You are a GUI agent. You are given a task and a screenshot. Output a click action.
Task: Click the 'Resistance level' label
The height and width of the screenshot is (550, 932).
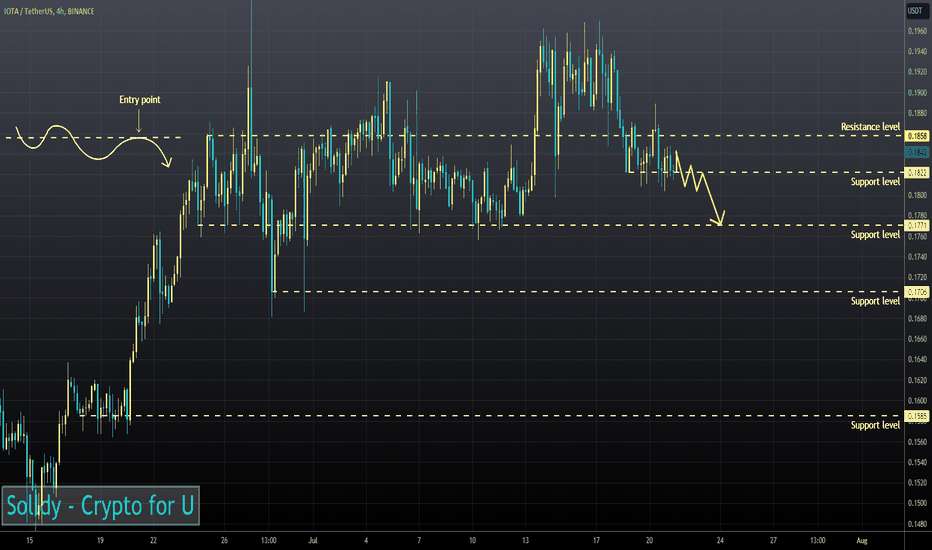pyautogui.click(x=870, y=127)
